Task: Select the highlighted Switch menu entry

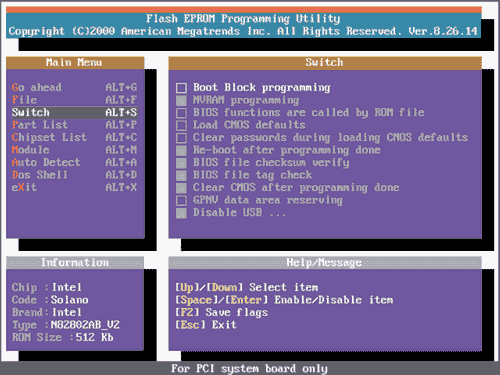Action: pos(75,112)
